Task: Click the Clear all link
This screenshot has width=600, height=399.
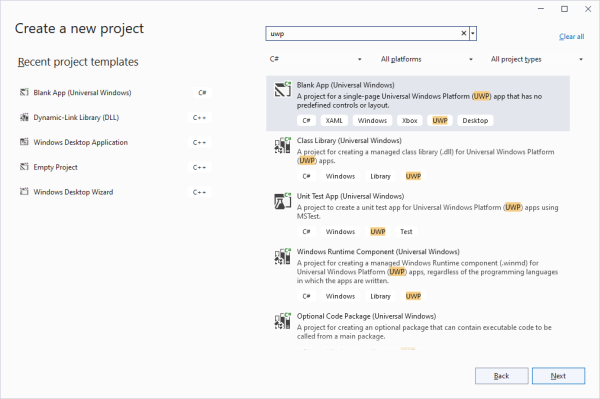Action: click(x=571, y=36)
